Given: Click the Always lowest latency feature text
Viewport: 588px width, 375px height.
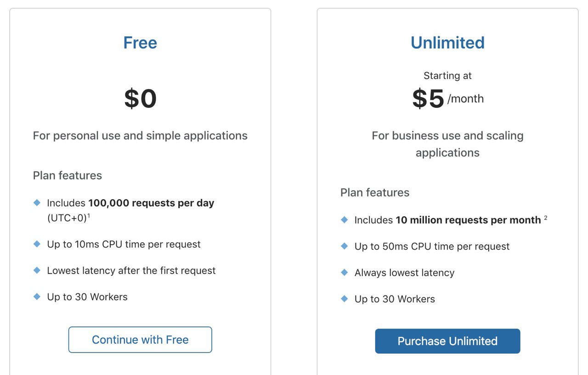Looking at the screenshot, I should click(404, 273).
